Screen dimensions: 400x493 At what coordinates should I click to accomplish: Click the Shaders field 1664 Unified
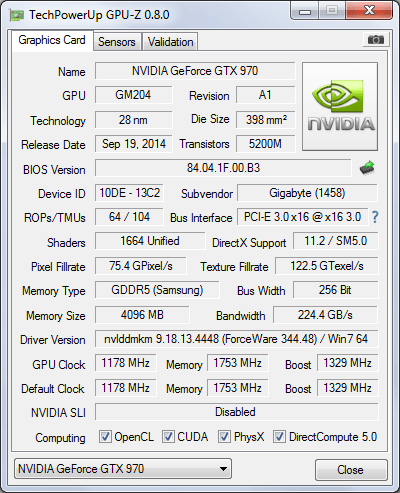150,241
